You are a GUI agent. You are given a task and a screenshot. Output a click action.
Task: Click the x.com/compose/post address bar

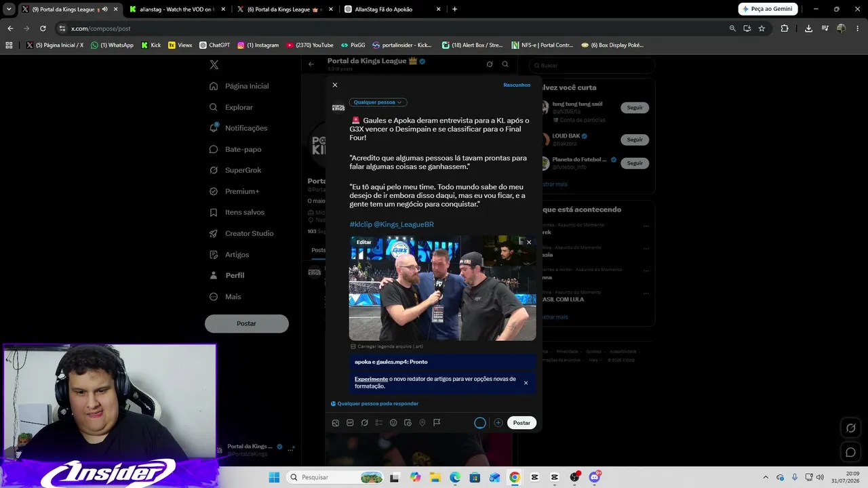(393, 28)
